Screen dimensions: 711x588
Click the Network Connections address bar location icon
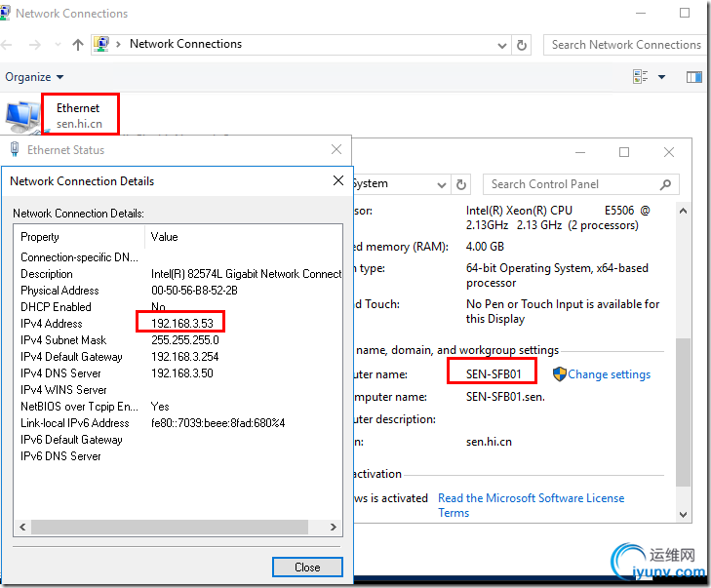[x=101, y=45]
